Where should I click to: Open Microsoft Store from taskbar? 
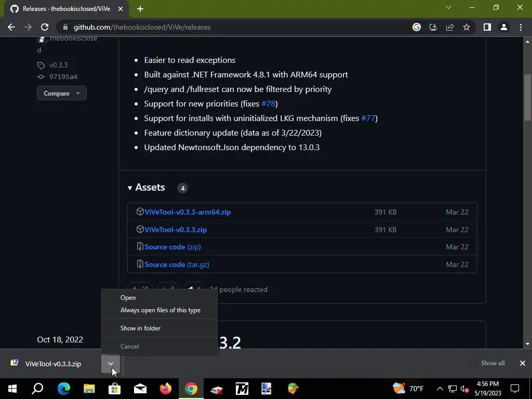114,389
